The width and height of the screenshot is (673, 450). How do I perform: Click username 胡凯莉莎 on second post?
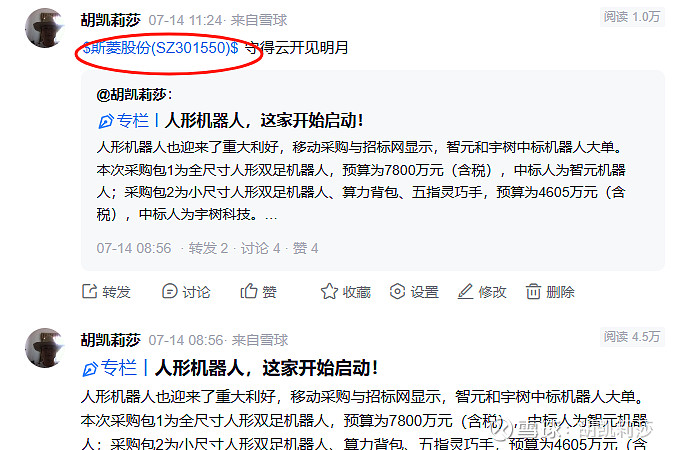[x=111, y=340]
